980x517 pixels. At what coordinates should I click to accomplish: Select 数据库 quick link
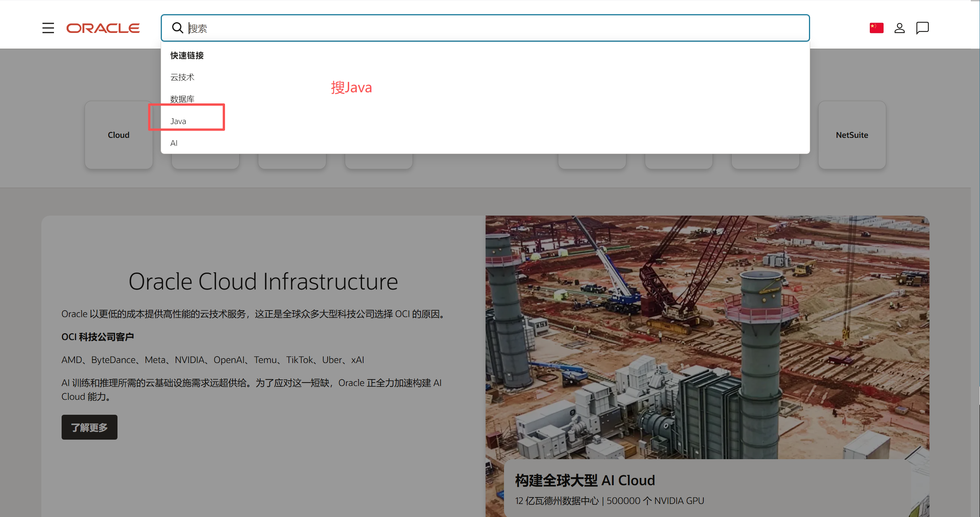[182, 99]
